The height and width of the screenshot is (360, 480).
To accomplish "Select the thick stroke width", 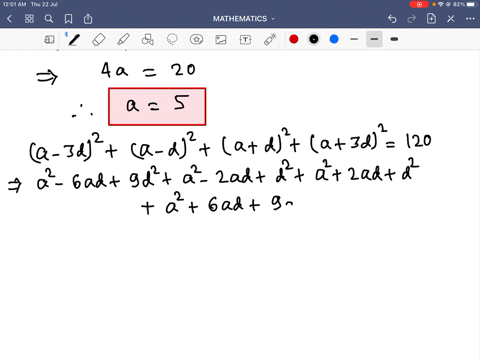I will (394, 39).
